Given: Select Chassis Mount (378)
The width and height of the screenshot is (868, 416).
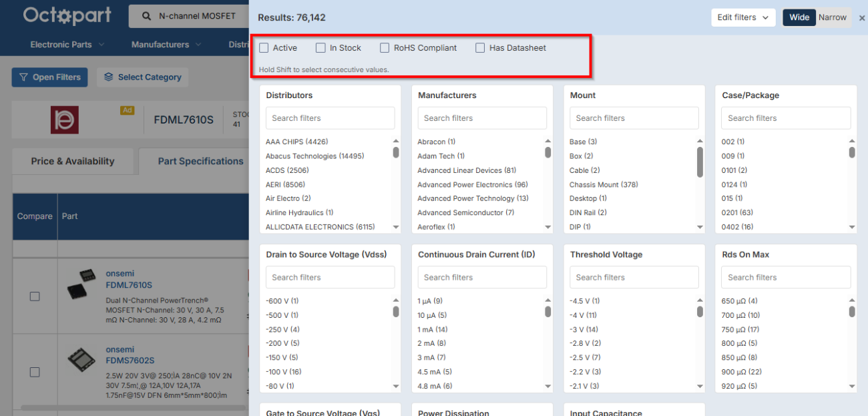Looking at the screenshot, I should [604, 184].
